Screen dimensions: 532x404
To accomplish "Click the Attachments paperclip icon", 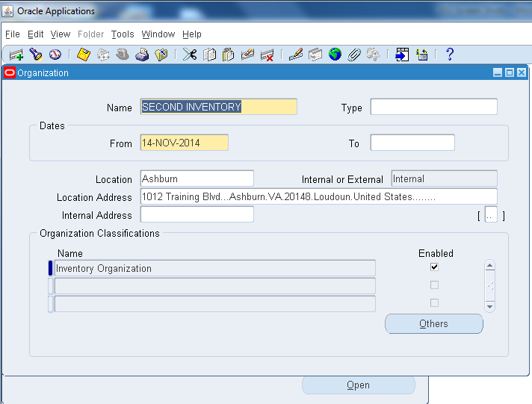I will tap(354, 55).
